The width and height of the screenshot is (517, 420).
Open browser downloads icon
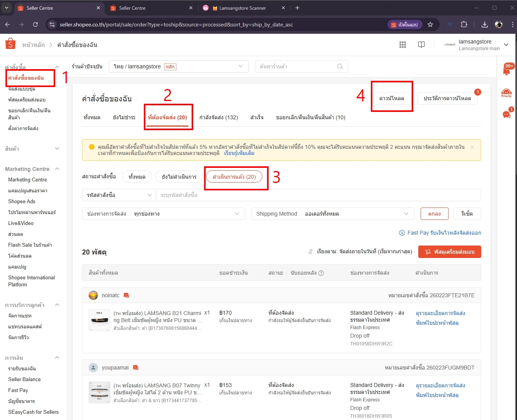[x=485, y=24]
